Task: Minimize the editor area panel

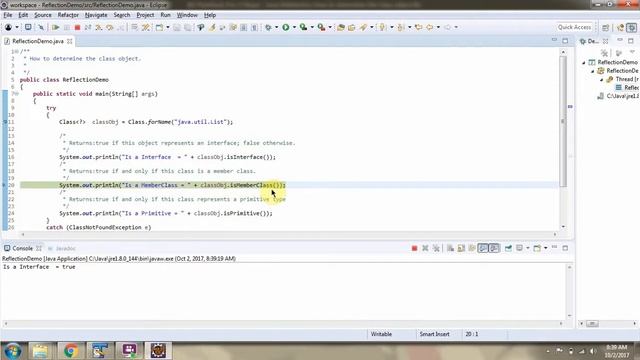Action: [554, 41]
